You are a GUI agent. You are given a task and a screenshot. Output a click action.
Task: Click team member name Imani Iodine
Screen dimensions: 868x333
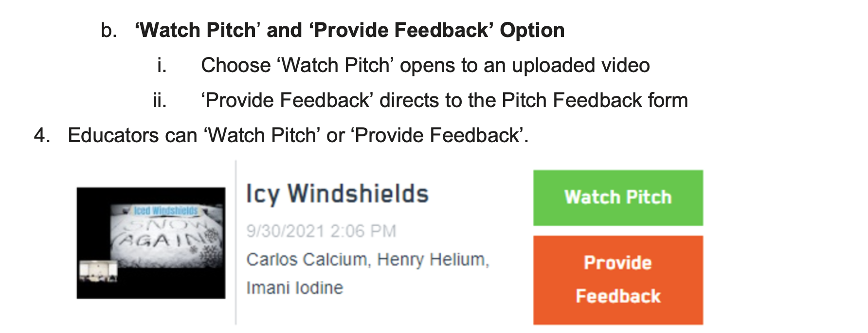click(295, 288)
